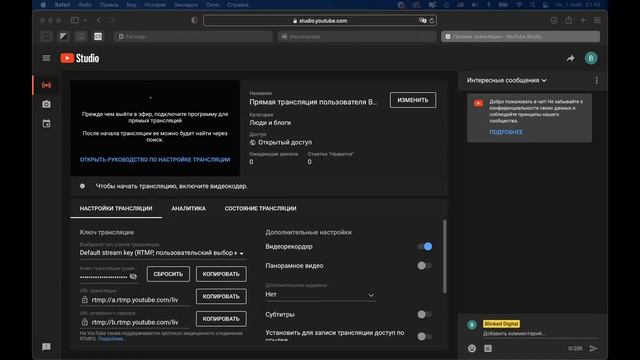Click the Wi-Fi icon in menu bar
The height and width of the screenshot is (360, 640).
(519, 5)
